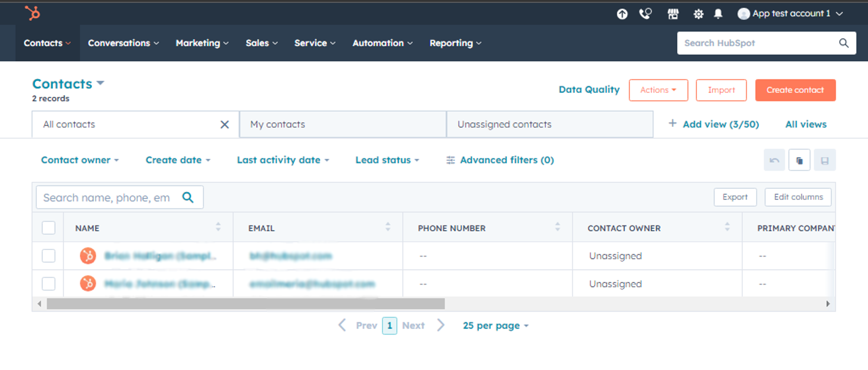Check the second contact row checkbox

point(49,284)
